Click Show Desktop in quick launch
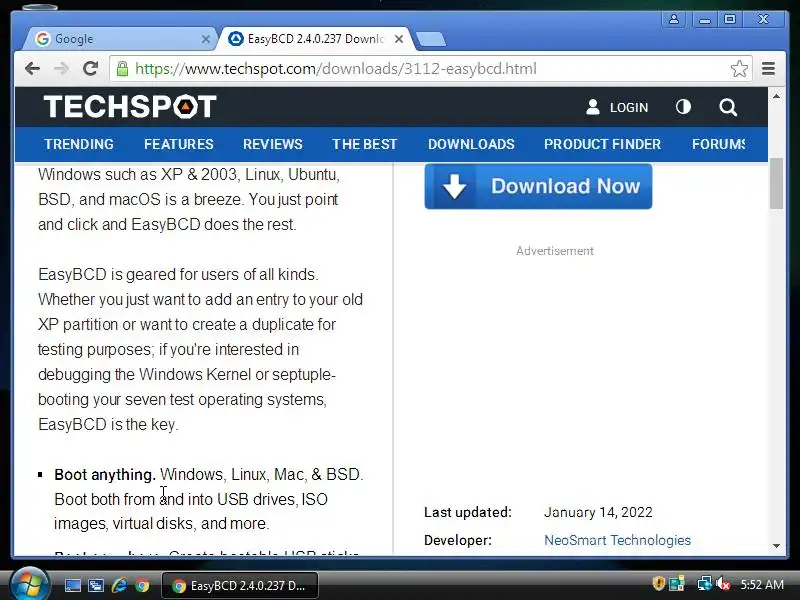The image size is (800, 600). tap(72, 585)
